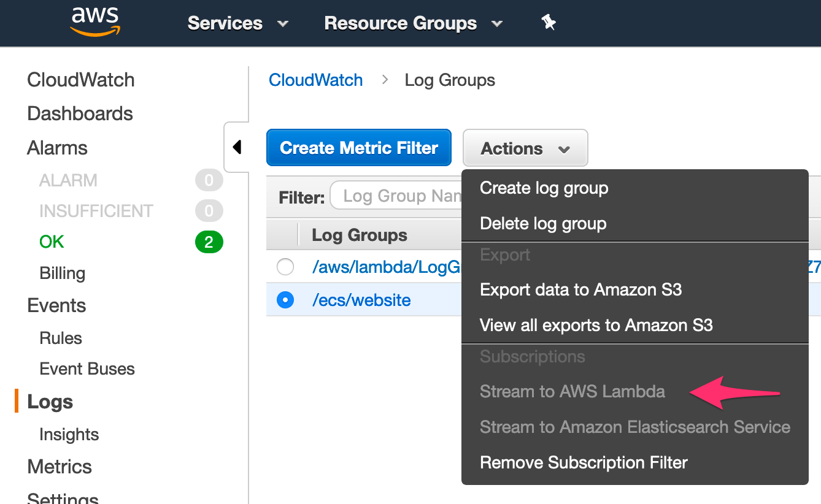Collapse the sidebar with the black arrow
This screenshot has height=504, width=821.
(237, 147)
